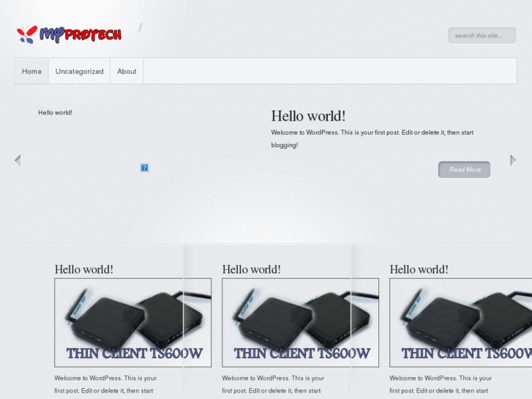Click the broken image placeholder icon

pyautogui.click(x=145, y=168)
